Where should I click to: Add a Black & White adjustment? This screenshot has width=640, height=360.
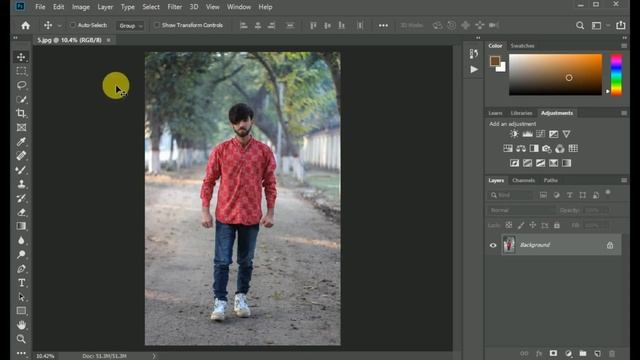click(534, 149)
